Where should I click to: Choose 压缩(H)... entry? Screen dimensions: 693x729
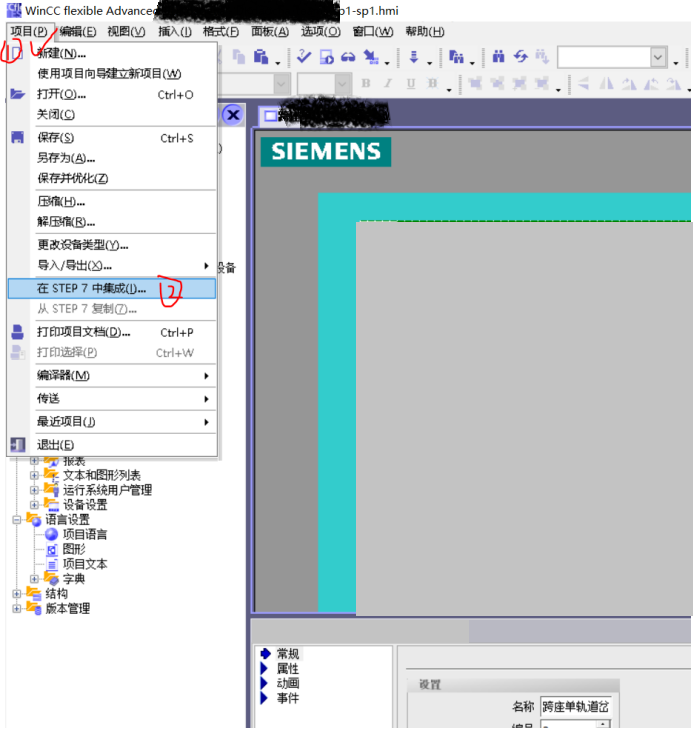coord(112,202)
